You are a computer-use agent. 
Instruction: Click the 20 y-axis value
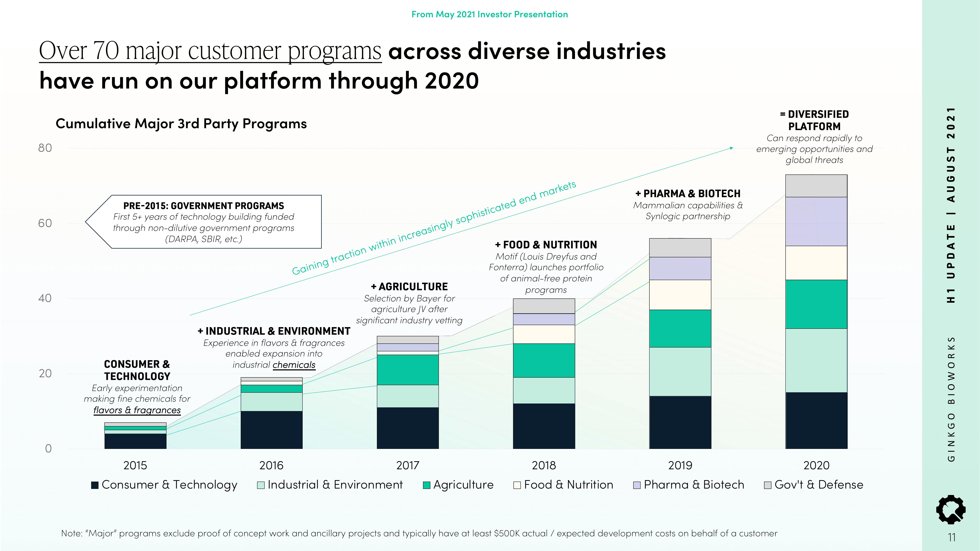point(45,373)
